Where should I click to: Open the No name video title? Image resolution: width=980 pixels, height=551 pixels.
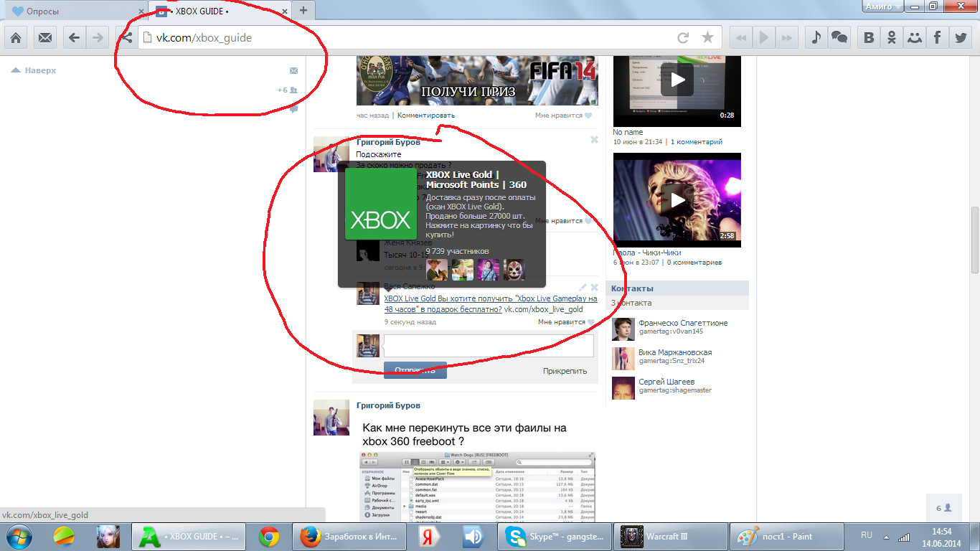coord(628,132)
